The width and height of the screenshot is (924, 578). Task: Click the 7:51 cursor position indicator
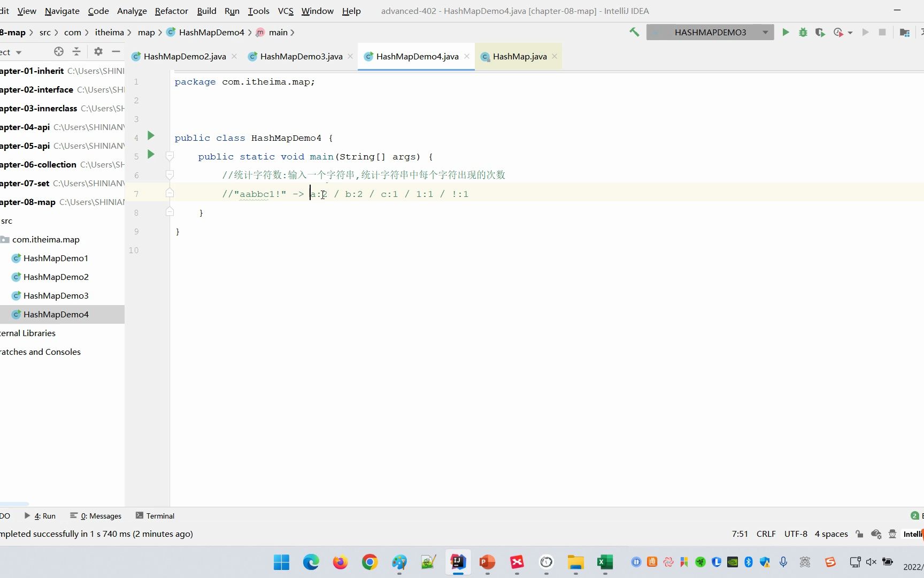(x=740, y=534)
